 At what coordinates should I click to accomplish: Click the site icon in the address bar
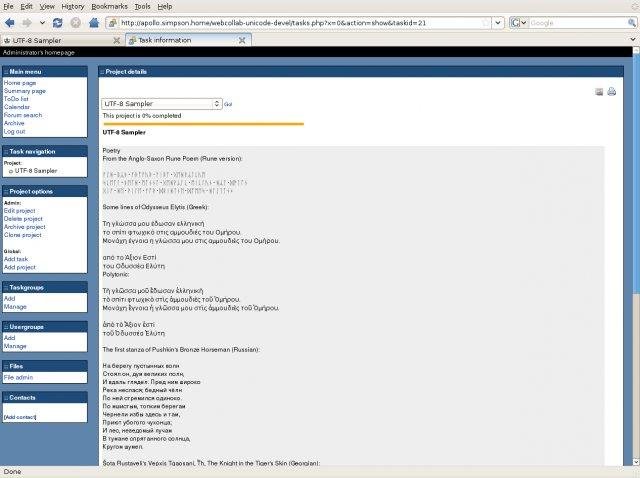pos(112,23)
